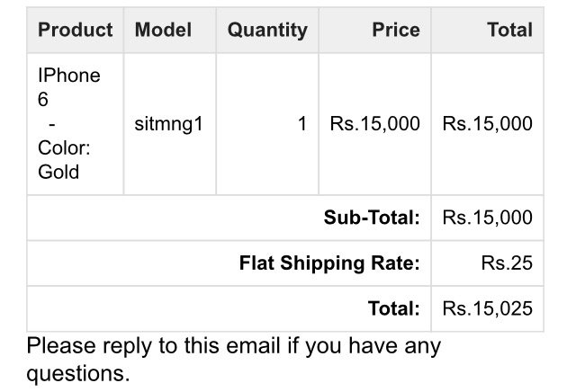Click the Flat Shipping Rate label
This screenshot has height=392, width=576.
pyautogui.click(x=329, y=263)
